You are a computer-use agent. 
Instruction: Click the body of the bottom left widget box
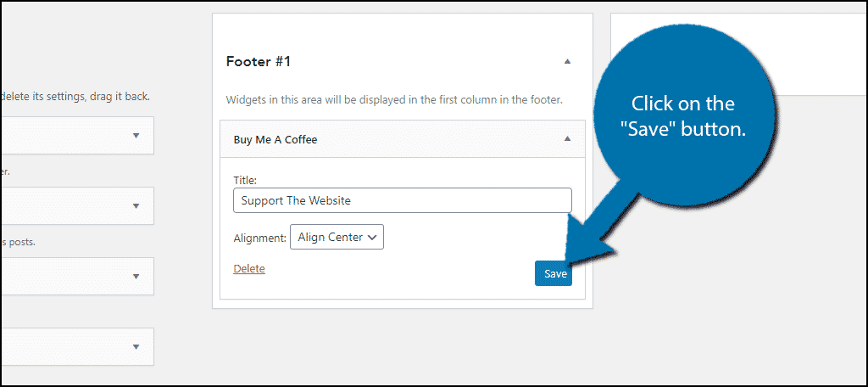click(x=59, y=346)
